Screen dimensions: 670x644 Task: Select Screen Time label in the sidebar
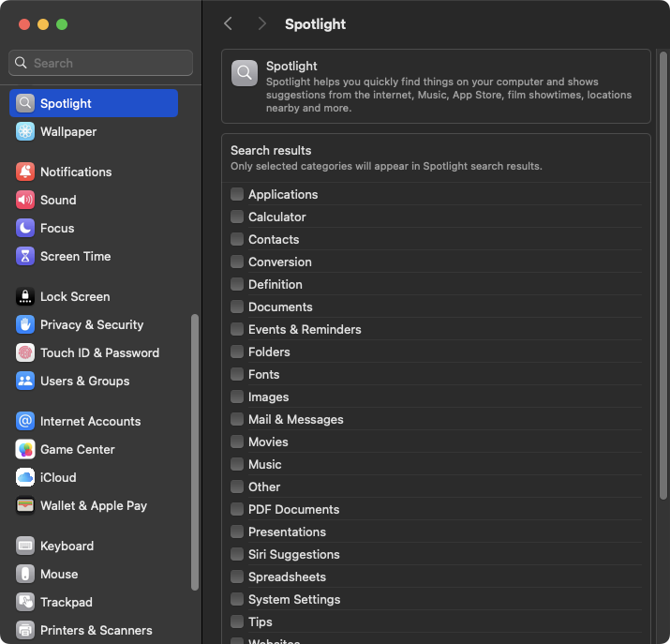click(x=76, y=257)
